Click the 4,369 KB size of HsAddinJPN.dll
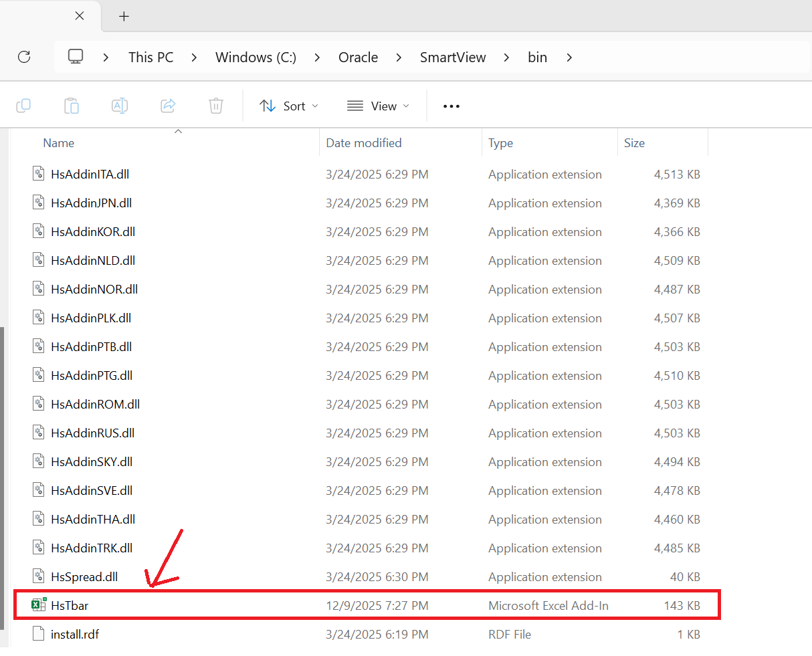The height and width of the screenshot is (656, 812). pyautogui.click(x=677, y=203)
